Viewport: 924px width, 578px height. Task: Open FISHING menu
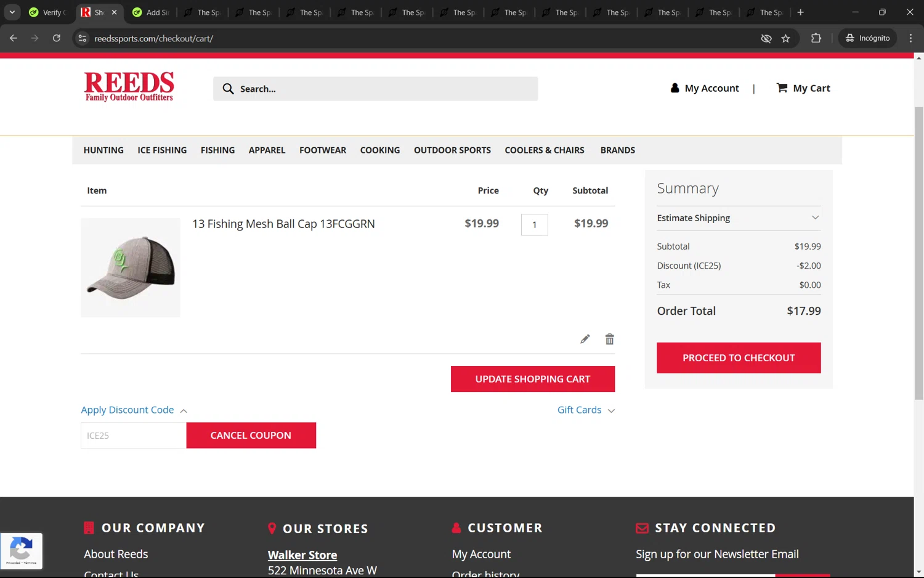217,150
